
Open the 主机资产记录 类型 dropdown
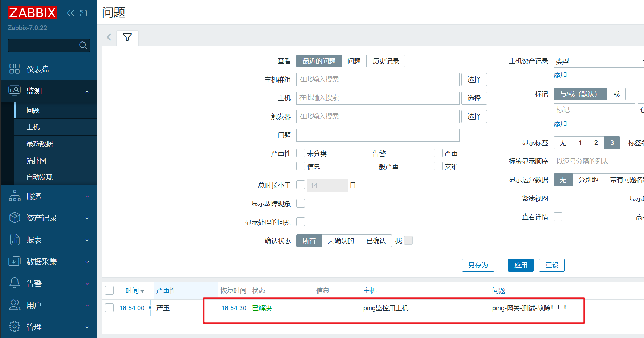(x=598, y=61)
